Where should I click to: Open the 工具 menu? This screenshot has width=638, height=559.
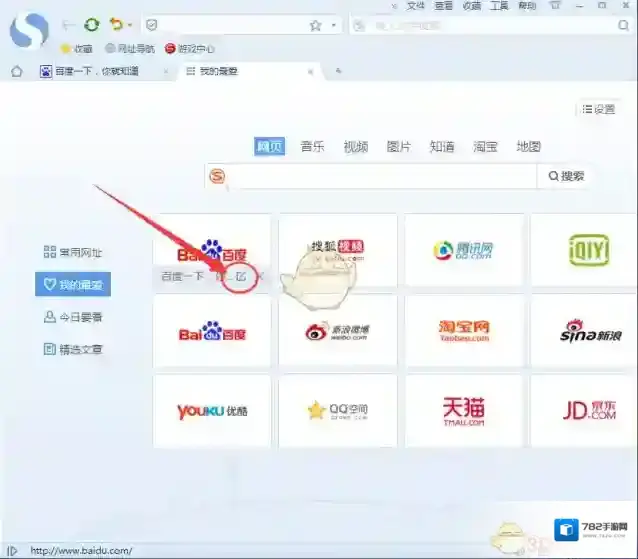tap(485, 6)
